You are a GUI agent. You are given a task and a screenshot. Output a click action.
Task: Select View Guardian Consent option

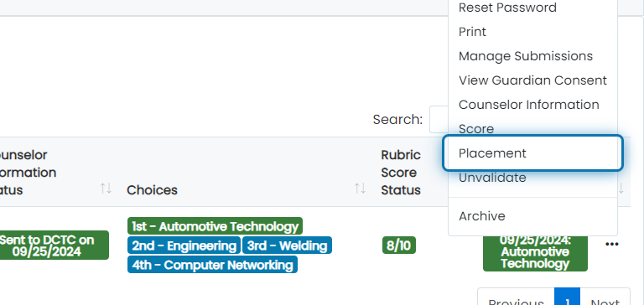(532, 80)
